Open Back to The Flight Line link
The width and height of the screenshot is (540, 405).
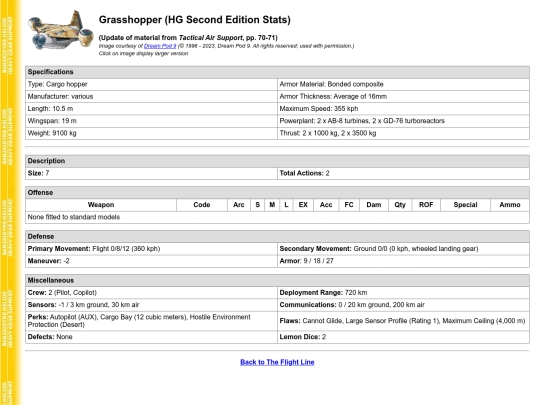277,362
